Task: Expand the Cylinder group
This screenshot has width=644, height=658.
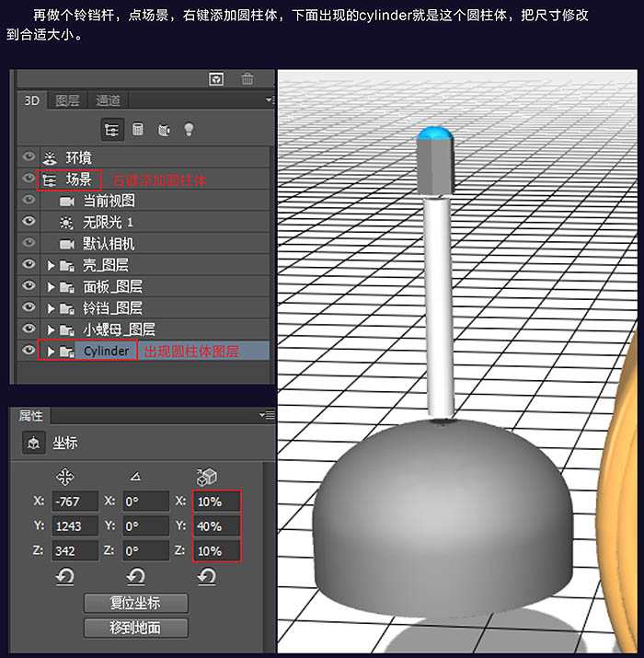Action: point(51,352)
